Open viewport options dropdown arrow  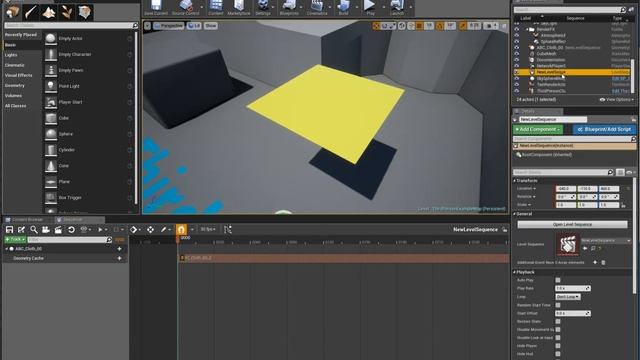point(147,26)
